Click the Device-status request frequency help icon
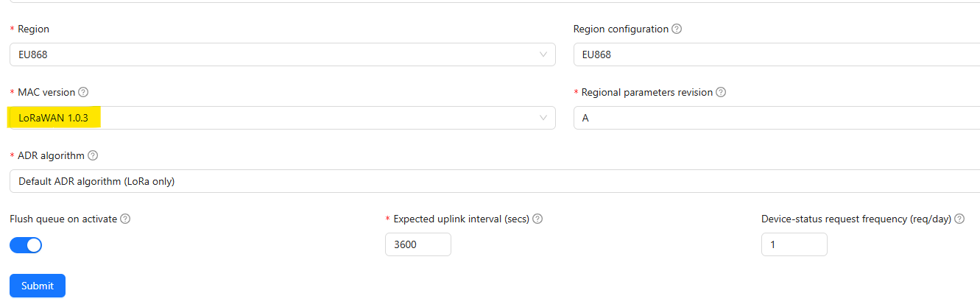The height and width of the screenshot is (307, 980). click(x=959, y=219)
